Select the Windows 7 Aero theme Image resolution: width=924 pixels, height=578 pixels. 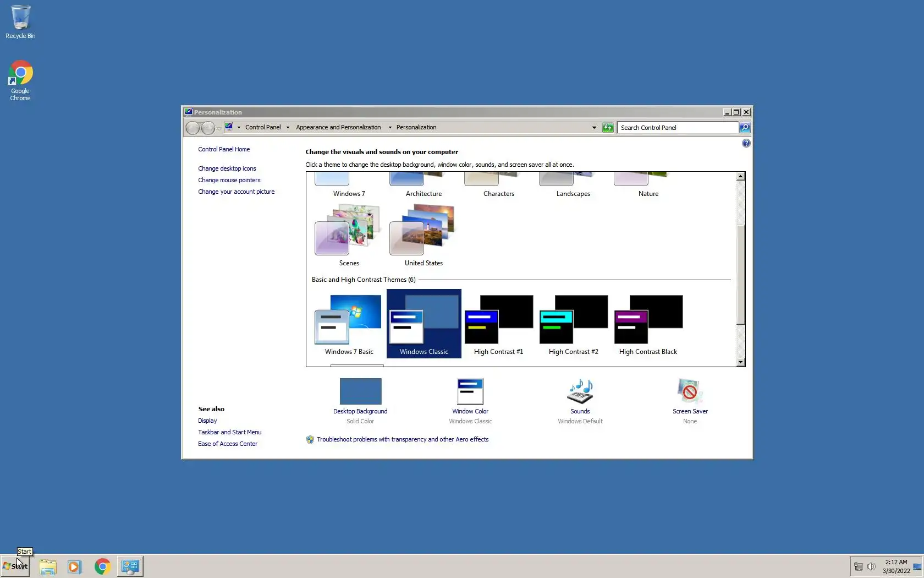pyautogui.click(x=349, y=186)
